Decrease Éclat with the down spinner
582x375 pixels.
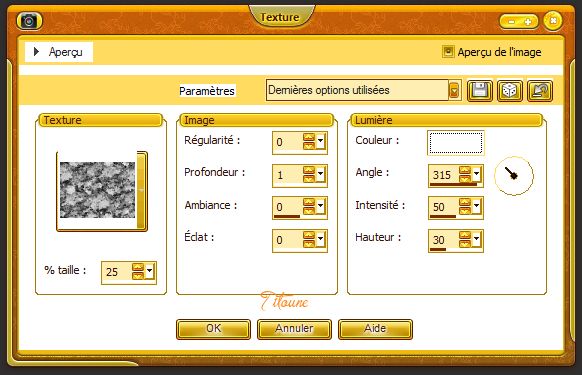tap(309, 244)
